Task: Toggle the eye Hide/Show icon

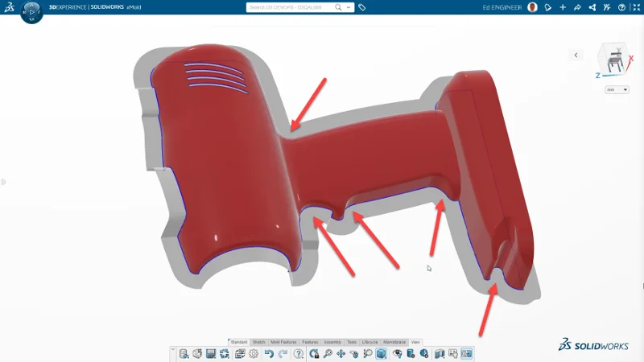Action: [x=397, y=354]
